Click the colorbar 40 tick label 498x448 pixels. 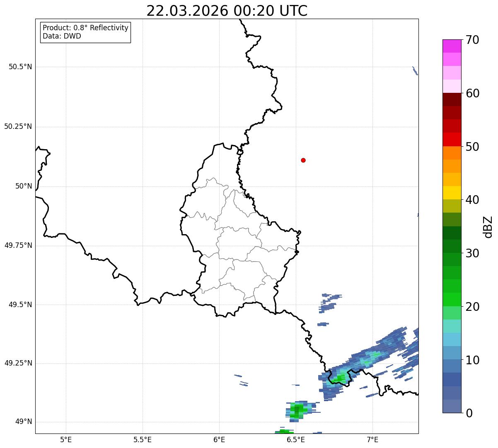click(x=473, y=200)
